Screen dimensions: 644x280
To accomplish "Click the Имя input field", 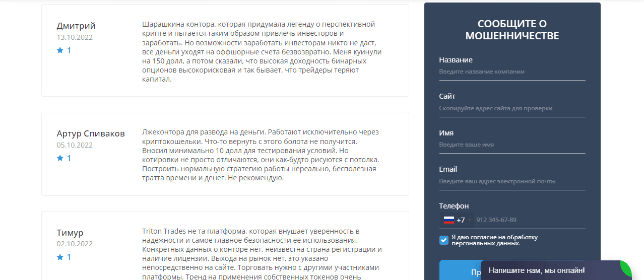I will [511, 145].
